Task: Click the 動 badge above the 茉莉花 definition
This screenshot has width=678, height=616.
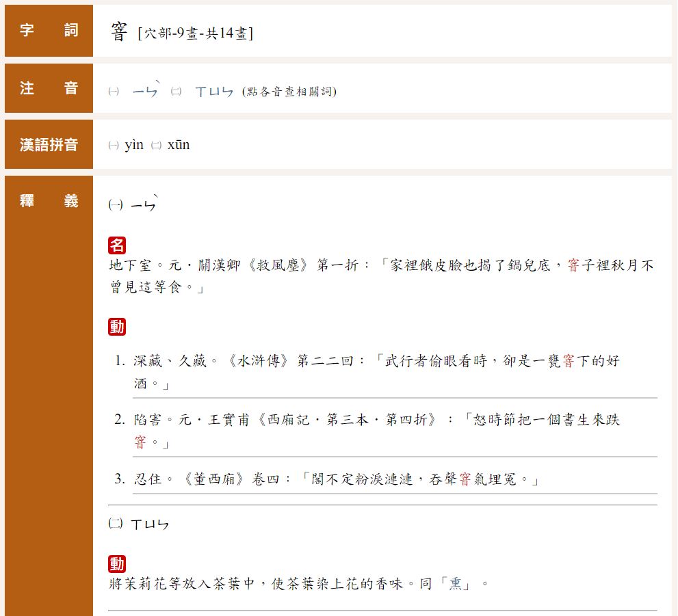Action: coord(117,563)
